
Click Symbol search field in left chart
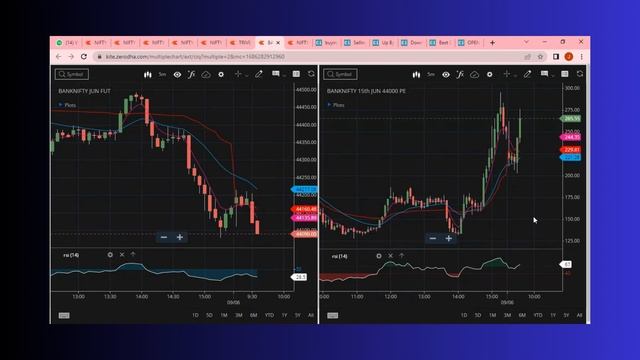(72, 74)
